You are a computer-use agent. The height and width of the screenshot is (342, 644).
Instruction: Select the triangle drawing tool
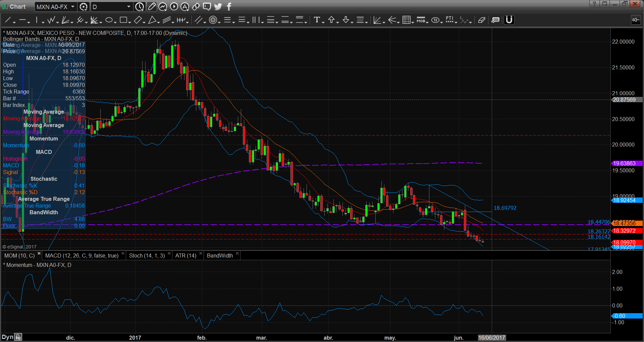152,20
